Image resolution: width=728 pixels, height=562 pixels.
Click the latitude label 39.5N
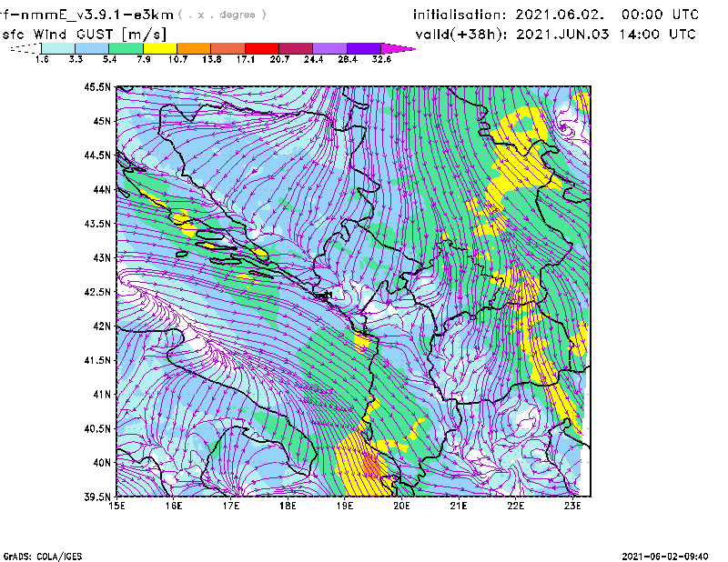pyautogui.click(x=97, y=497)
